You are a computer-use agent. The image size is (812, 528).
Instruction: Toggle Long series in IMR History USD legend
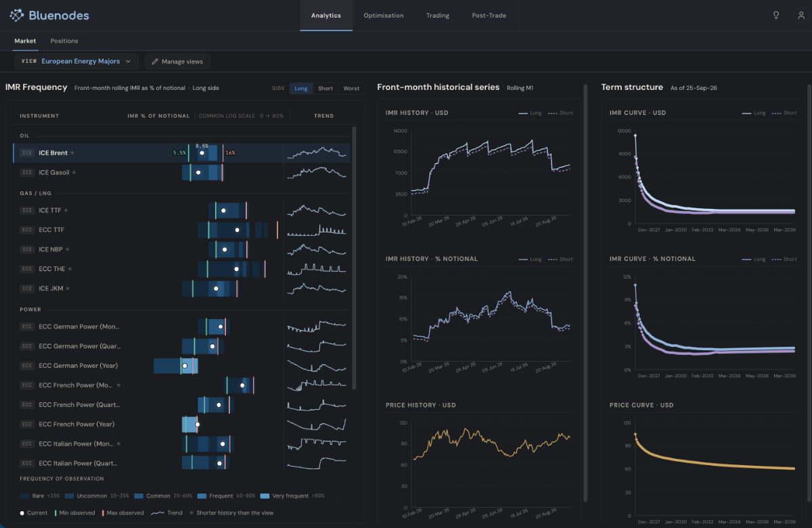[x=530, y=113]
